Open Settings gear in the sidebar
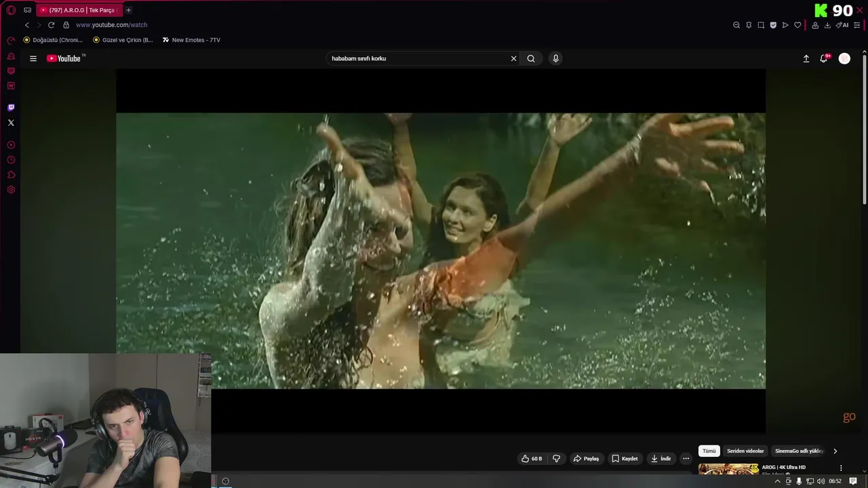 point(11,190)
